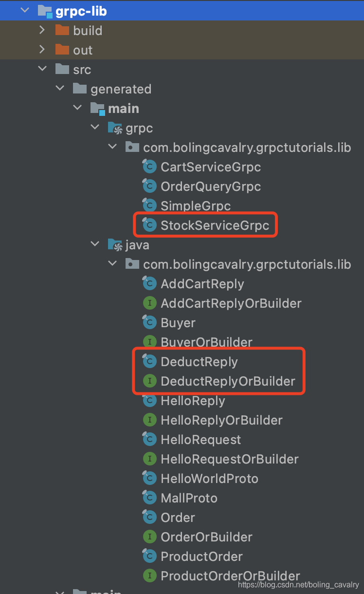The width and height of the screenshot is (364, 594).
Task: Click the build folder icon
Action: 62,30
